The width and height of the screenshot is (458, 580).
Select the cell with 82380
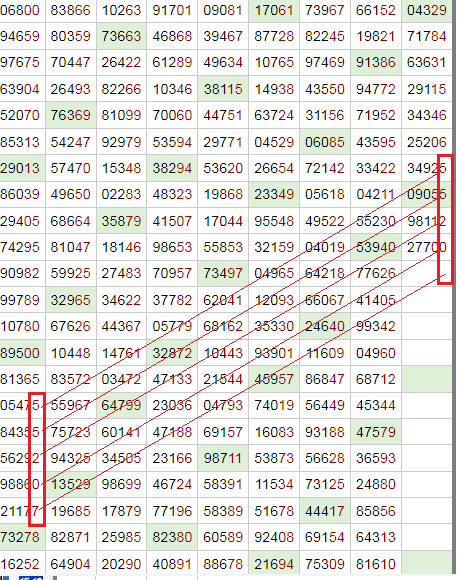click(172, 537)
